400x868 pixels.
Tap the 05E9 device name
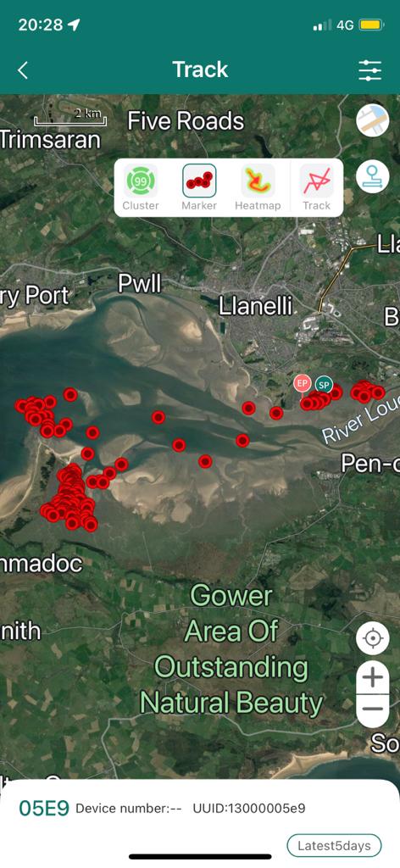pyautogui.click(x=44, y=808)
